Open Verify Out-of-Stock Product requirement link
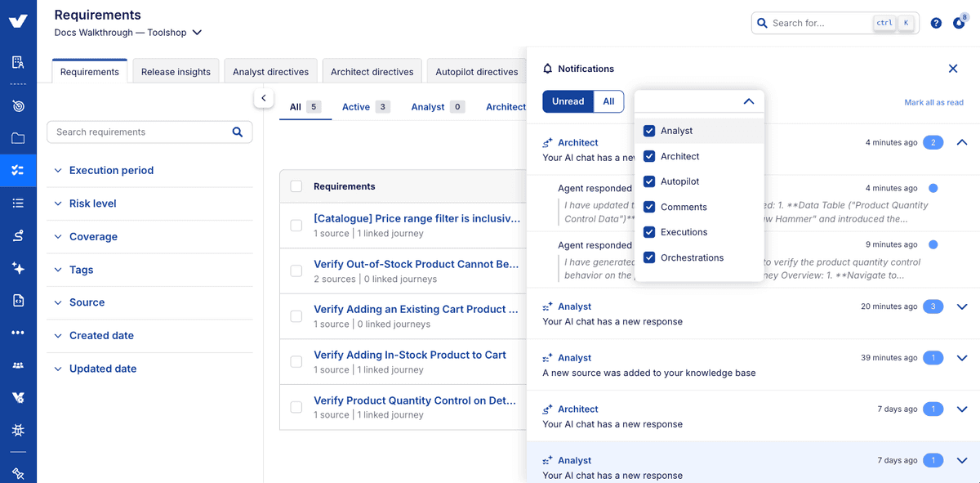Image resolution: width=980 pixels, height=483 pixels. point(416,264)
